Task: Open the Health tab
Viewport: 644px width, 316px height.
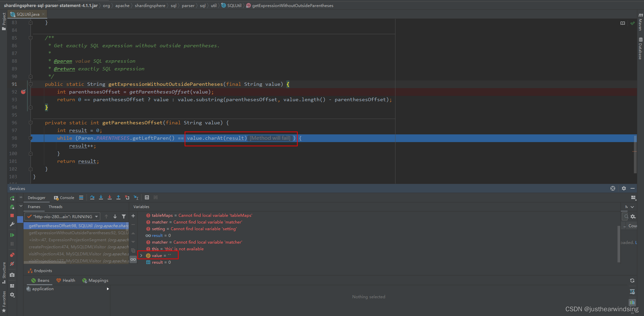Action: tap(66, 280)
